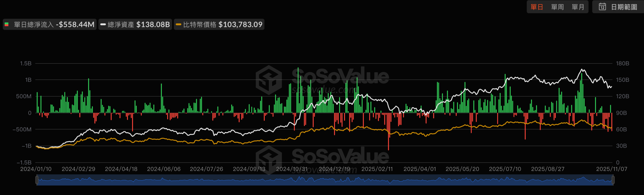Switch to the 單月 monthly view
This screenshot has height=195, width=644.
pyautogui.click(x=578, y=7)
